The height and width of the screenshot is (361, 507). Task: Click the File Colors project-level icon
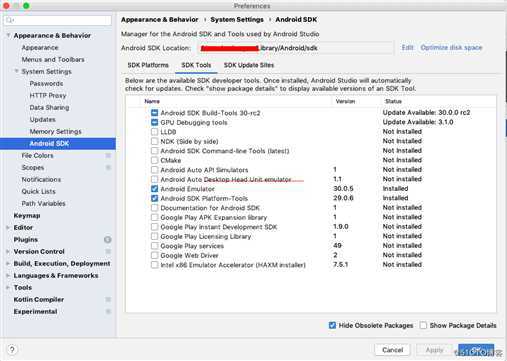point(108,155)
